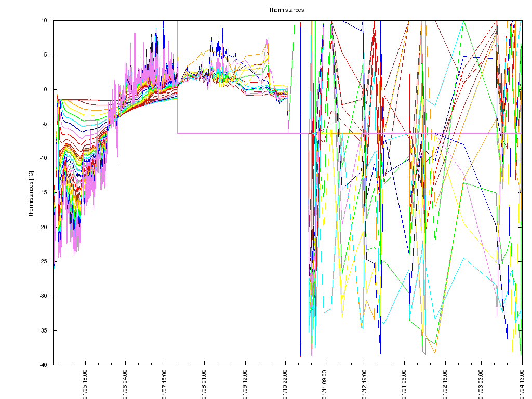Click the -5 y-axis tick label
532x399 pixels.
[44, 124]
